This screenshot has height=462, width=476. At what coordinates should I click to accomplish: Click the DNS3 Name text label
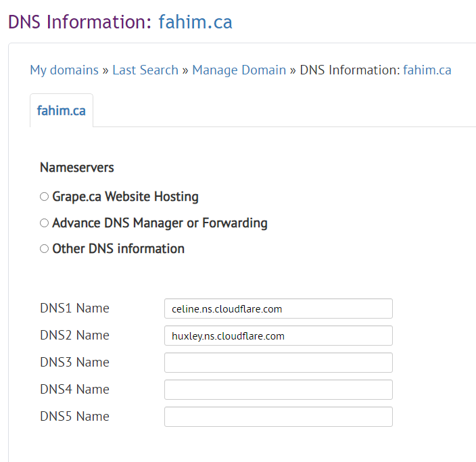tap(74, 363)
